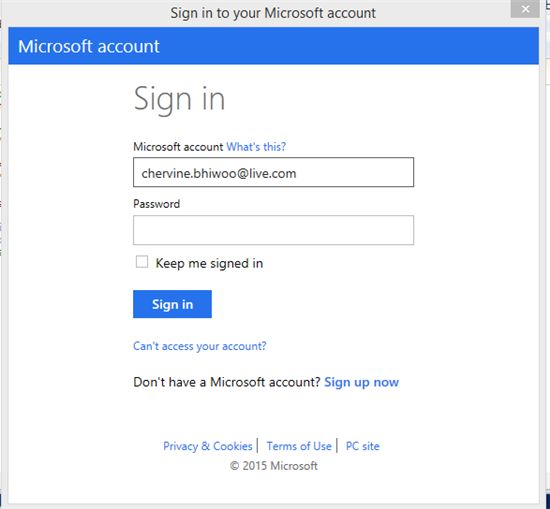Enable the Keep me signed in checkbox

(142, 262)
